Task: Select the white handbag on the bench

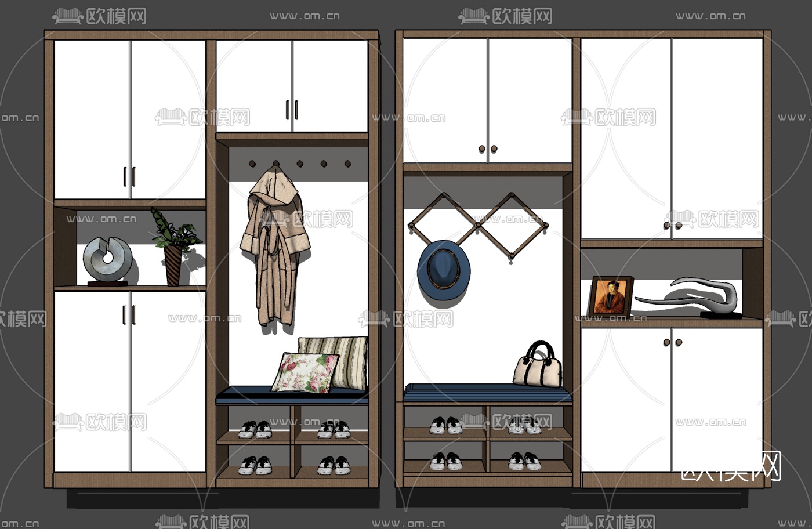Action: [x=538, y=365]
